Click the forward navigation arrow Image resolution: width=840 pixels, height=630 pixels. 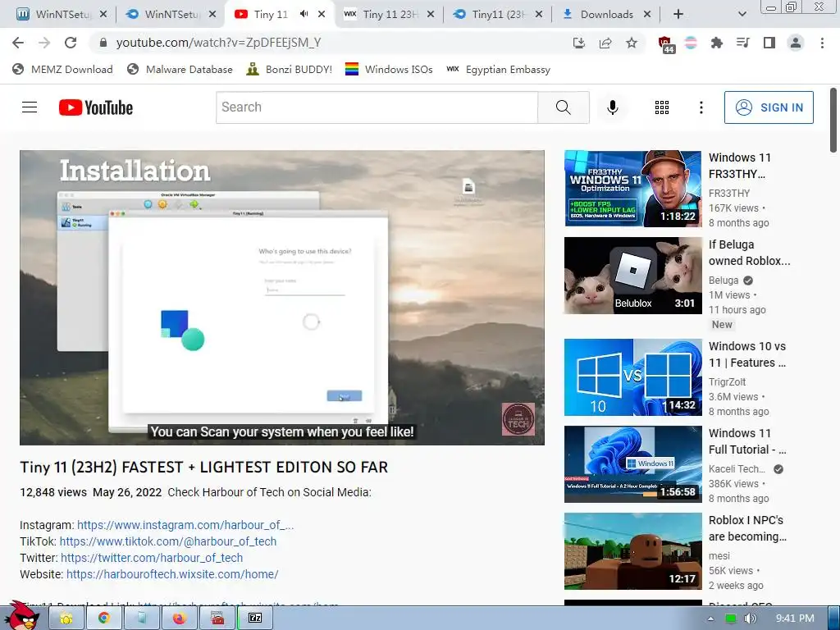pos(44,43)
